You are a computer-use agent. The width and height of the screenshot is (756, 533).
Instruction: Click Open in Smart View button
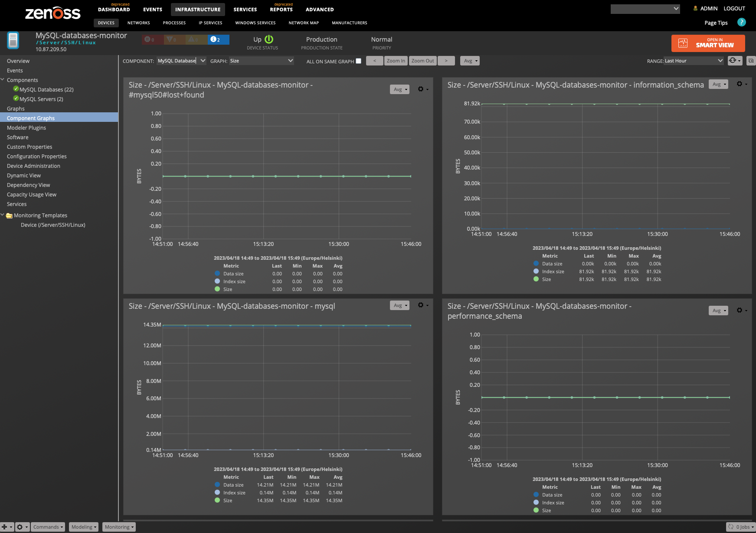[x=708, y=43]
